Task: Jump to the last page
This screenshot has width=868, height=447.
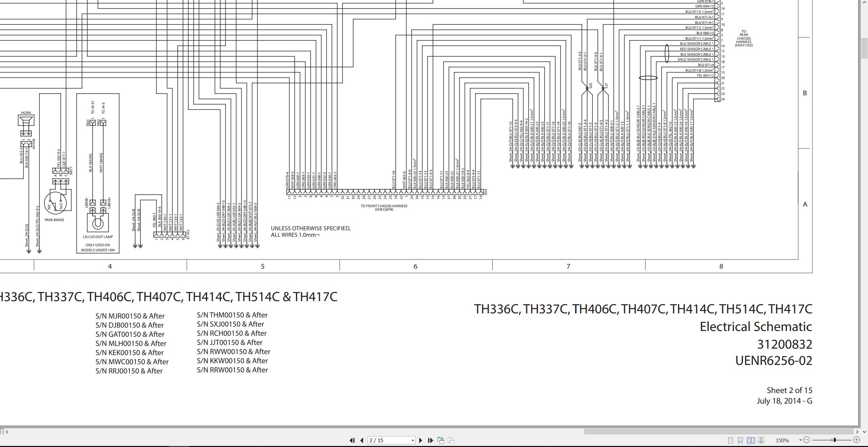Action: tap(431, 440)
